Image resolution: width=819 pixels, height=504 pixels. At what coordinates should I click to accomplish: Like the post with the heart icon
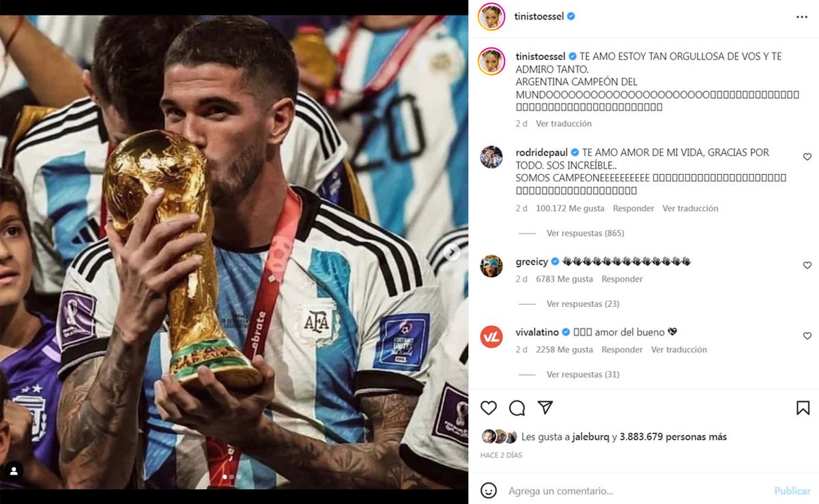tap(489, 408)
